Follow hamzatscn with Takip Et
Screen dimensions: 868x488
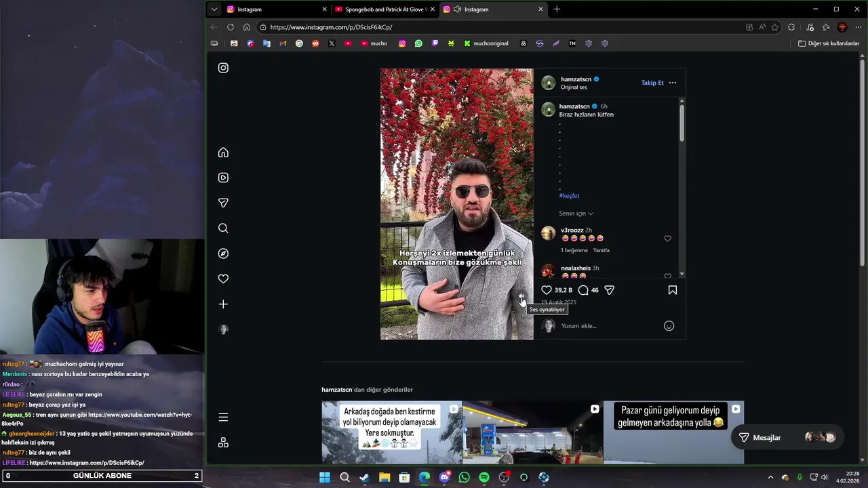[652, 83]
